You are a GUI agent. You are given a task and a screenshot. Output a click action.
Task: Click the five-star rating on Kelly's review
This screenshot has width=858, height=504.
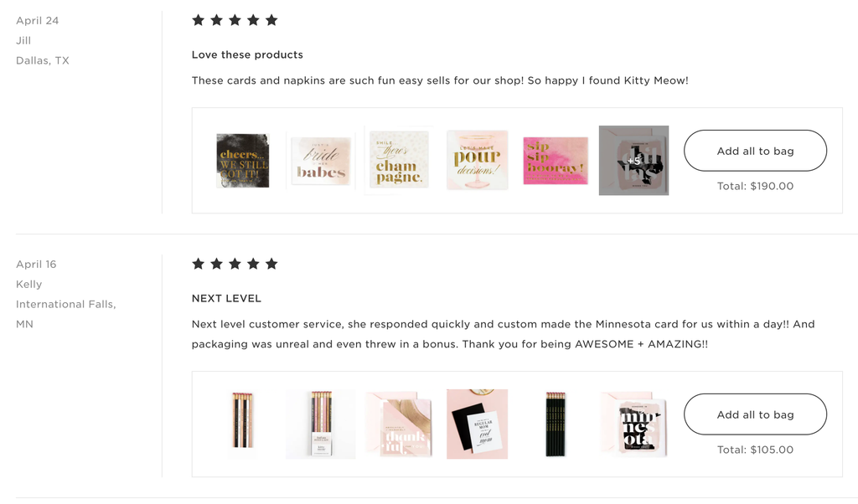(x=235, y=264)
